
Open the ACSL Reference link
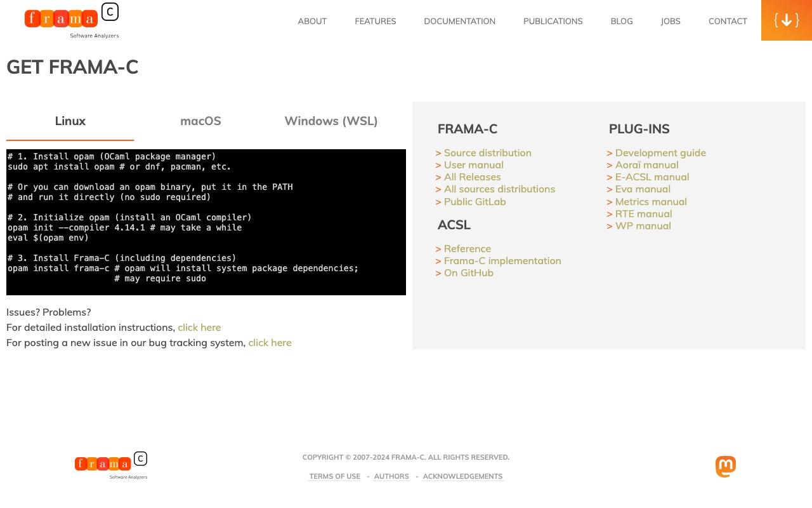coord(468,248)
